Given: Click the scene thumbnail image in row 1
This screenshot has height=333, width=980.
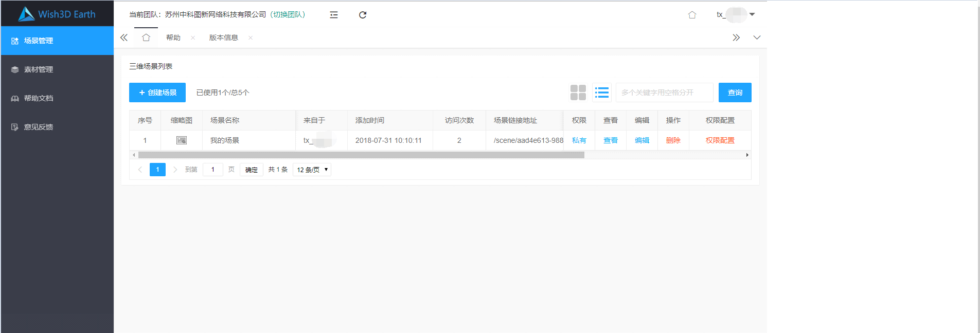Looking at the screenshot, I should click(182, 140).
